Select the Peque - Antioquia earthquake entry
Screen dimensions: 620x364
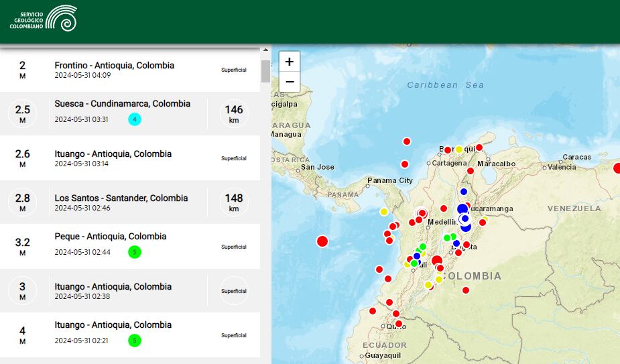(130, 247)
